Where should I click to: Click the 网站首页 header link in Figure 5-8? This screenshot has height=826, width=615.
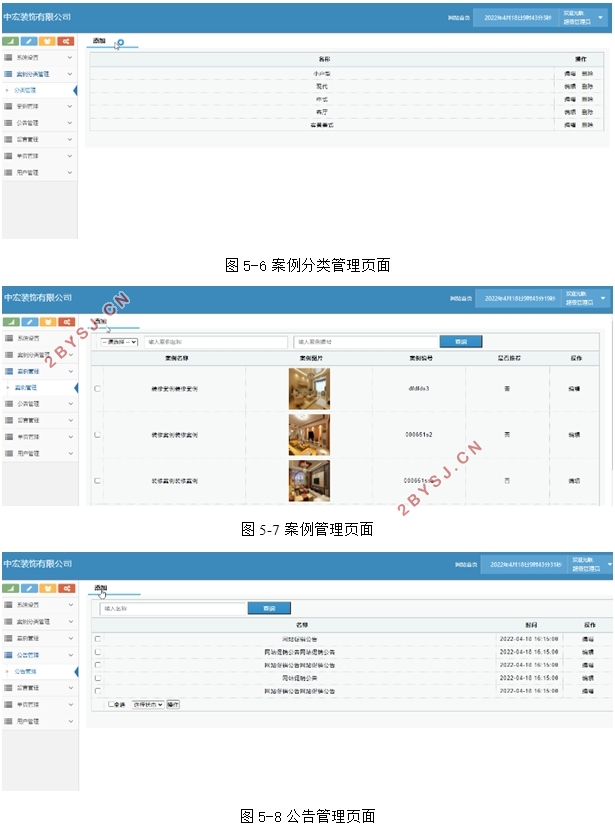pyautogui.click(x=466, y=565)
